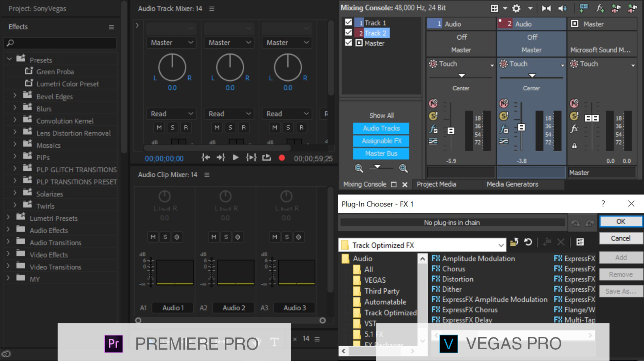This screenshot has width=644, height=361.
Task: Click the Master channel fader lock icon
Action: [x=574, y=146]
